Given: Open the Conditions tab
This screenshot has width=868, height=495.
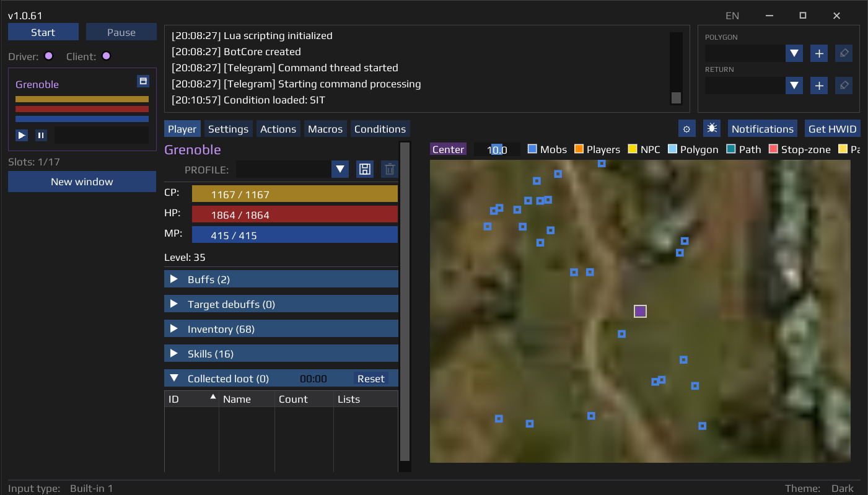Looking at the screenshot, I should point(380,129).
